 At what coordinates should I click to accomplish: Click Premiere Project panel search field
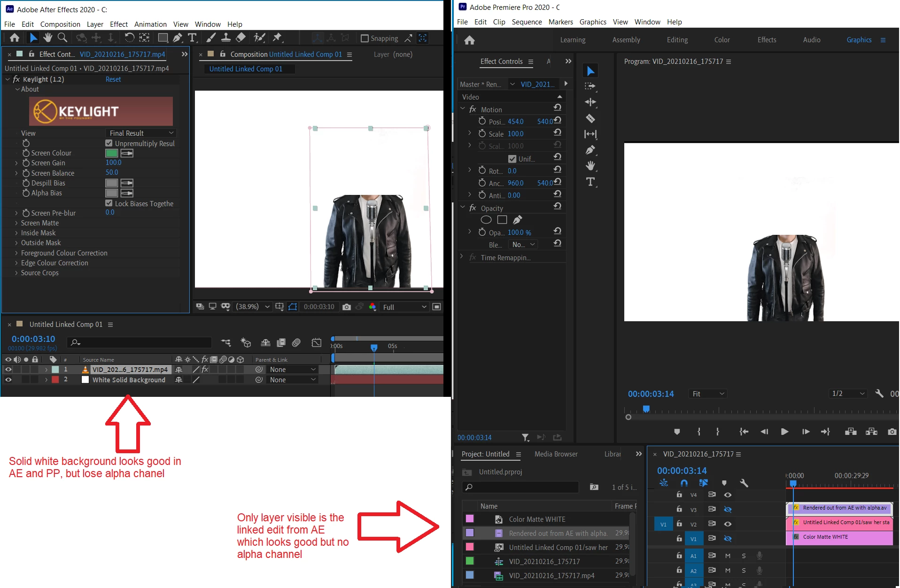click(521, 487)
